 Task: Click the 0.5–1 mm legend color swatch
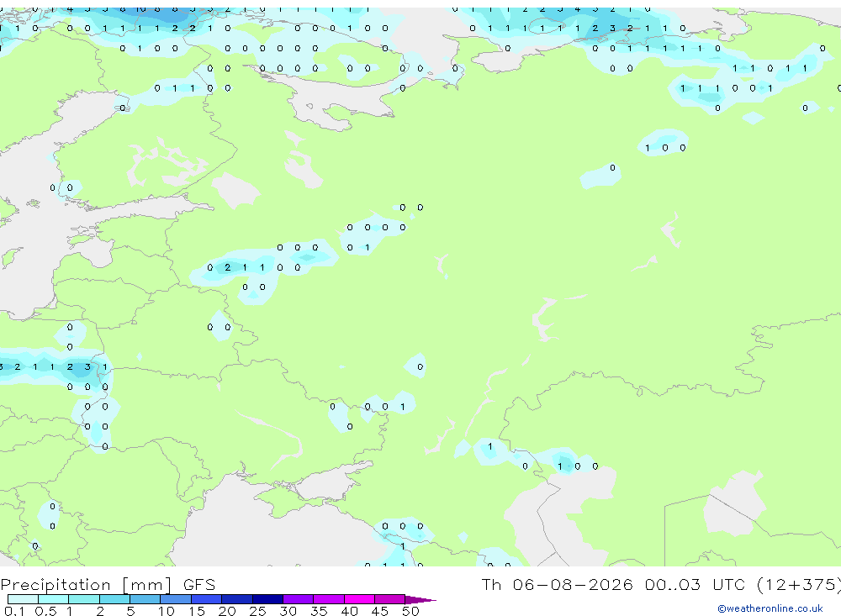(x=53, y=599)
